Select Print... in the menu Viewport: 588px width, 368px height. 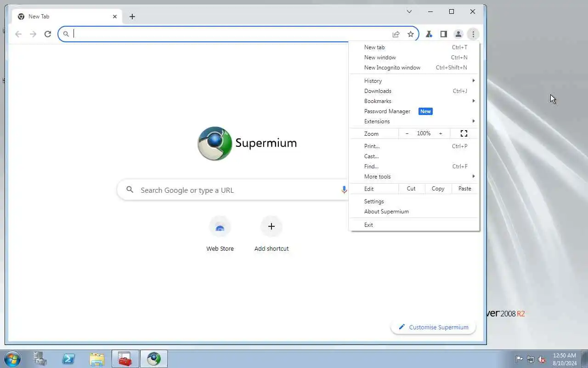[x=414, y=146]
